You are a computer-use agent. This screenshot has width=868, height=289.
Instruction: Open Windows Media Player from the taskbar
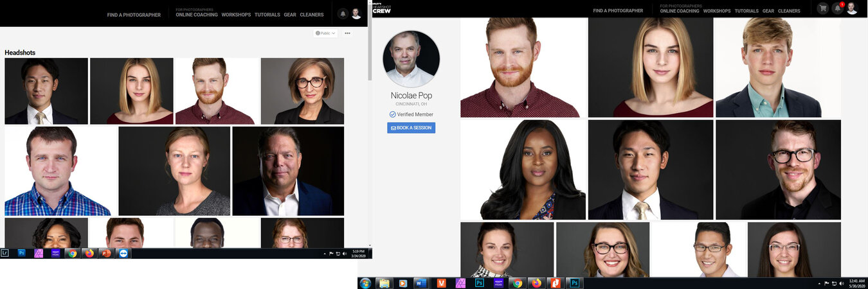click(x=402, y=283)
